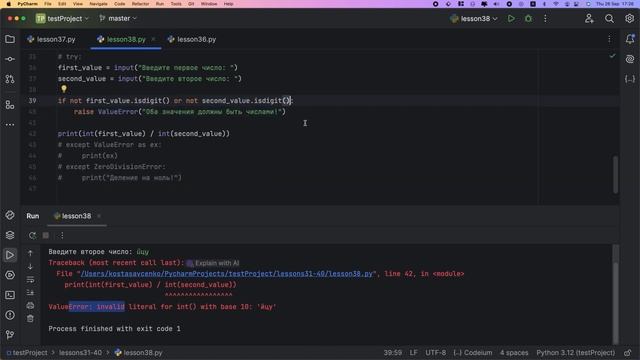Screen dimensions: 640x360
Task: Click Explain with AI link
Action: coord(213,263)
